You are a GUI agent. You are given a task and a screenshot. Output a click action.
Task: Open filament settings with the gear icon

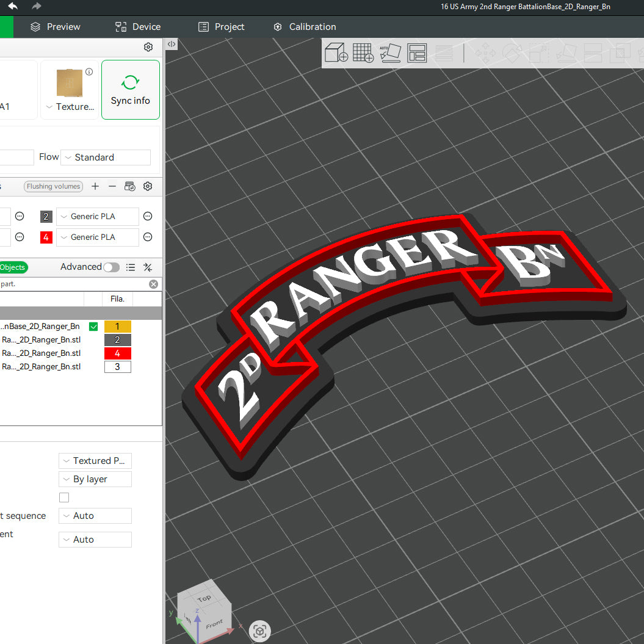[147, 186]
